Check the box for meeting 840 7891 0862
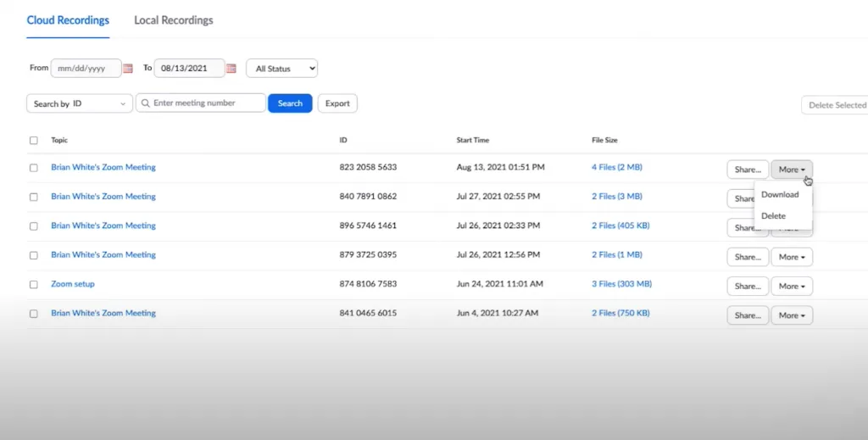Viewport: 868px width, 440px height. (x=34, y=197)
